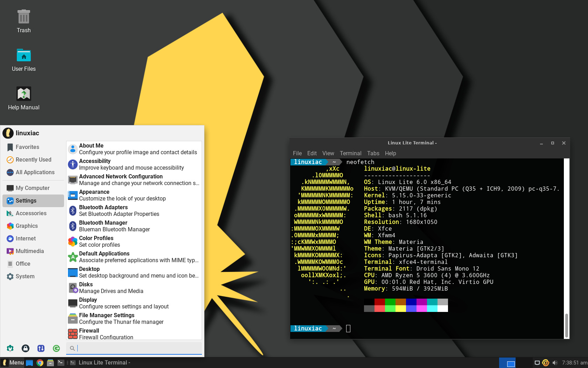This screenshot has width=588, height=368.
Task: Launch Advanced Network Configuration
Action: pyautogui.click(x=134, y=180)
